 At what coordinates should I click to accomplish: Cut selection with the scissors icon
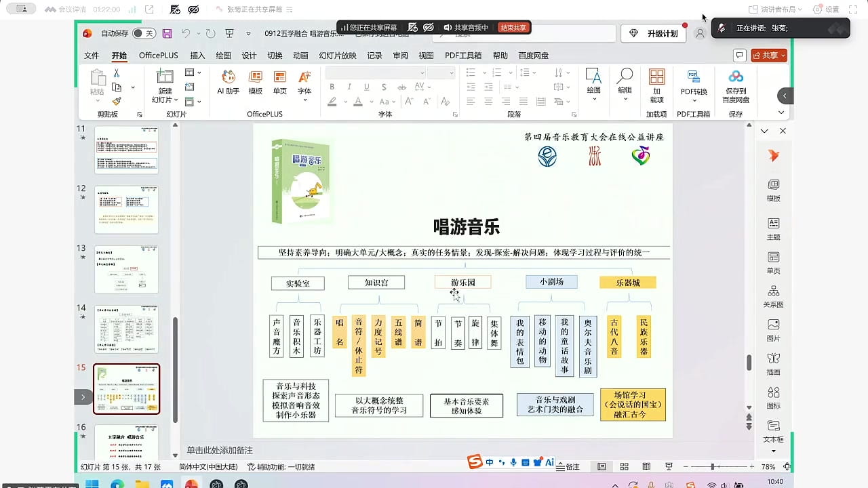[x=117, y=73]
